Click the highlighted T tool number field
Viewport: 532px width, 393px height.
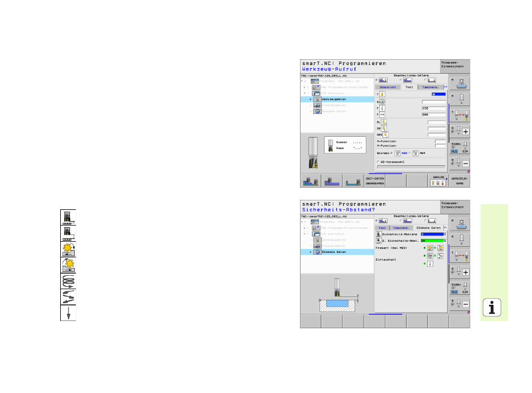click(x=438, y=94)
